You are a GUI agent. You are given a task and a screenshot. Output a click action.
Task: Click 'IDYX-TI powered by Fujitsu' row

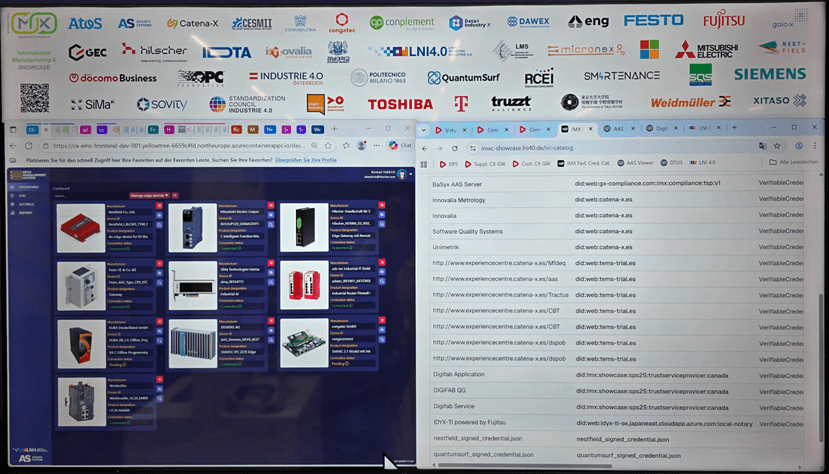(617, 423)
